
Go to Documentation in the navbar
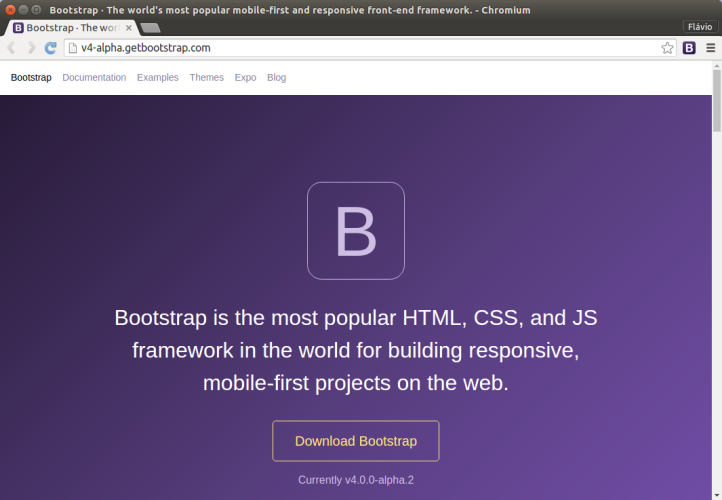pyautogui.click(x=94, y=77)
